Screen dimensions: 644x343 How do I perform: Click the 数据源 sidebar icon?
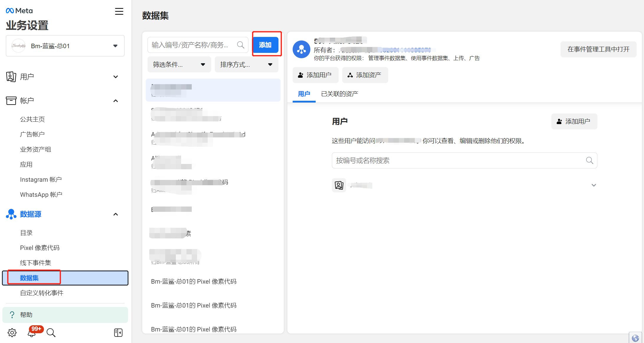point(11,214)
